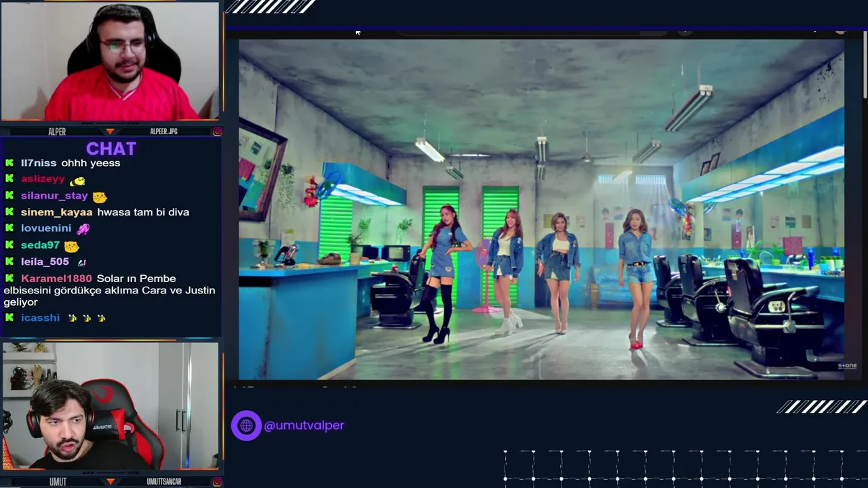The width and height of the screenshot is (868, 488).
Task: Click the Kick badge next to sinem_kayaa
Action: click(x=9, y=212)
